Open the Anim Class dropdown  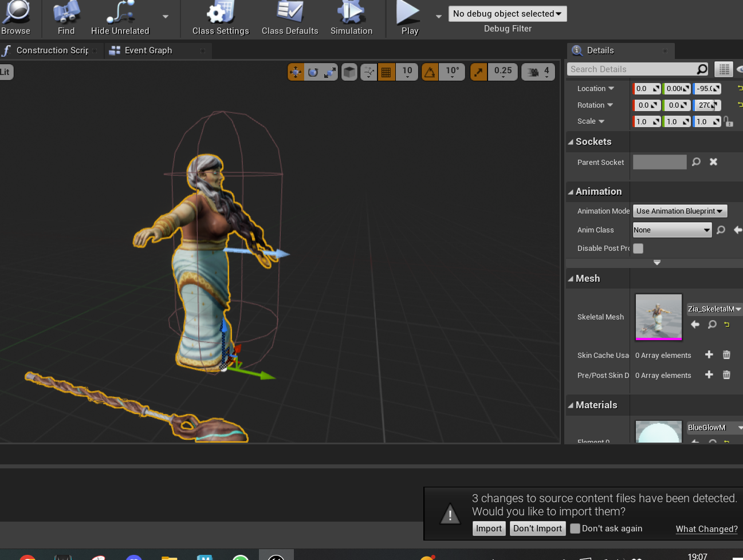pos(671,230)
